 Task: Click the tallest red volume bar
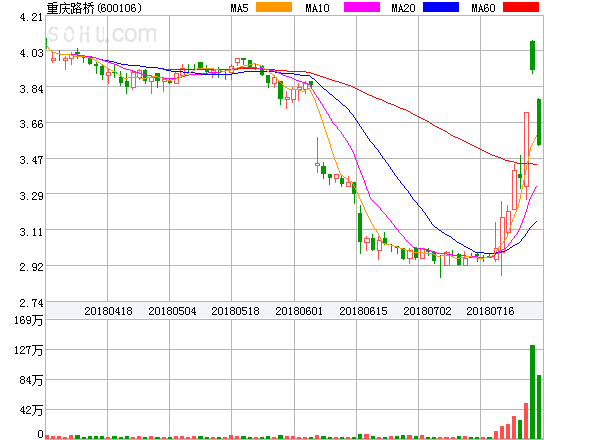click(526, 420)
